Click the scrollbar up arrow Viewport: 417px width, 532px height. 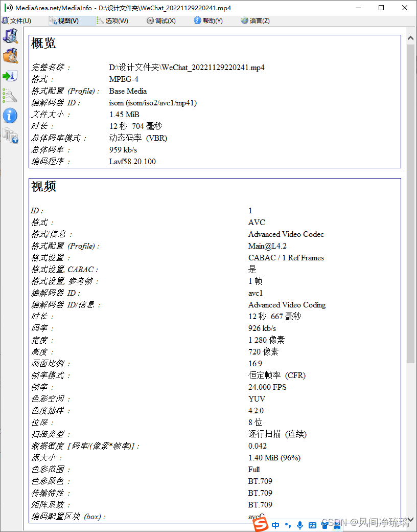point(410,38)
